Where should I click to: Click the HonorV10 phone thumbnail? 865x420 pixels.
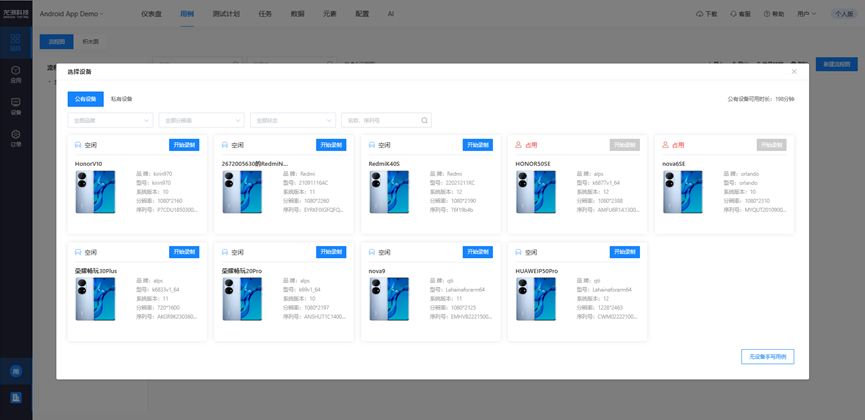[x=95, y=192]
